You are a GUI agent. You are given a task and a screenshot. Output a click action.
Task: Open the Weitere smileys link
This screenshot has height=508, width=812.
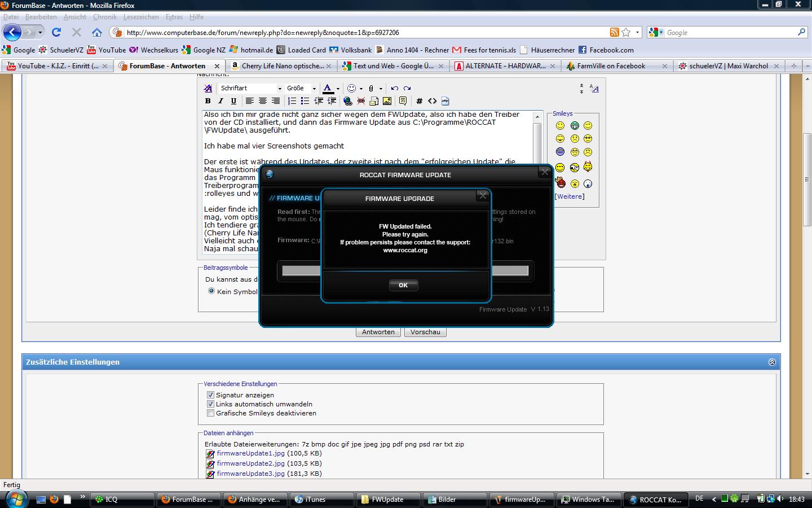point(570,196)
